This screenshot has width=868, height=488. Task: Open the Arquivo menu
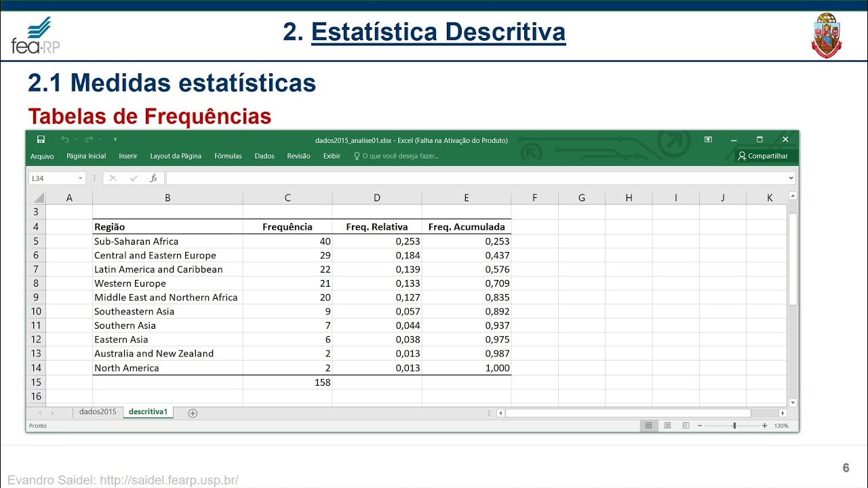click(x=42, y=156)
